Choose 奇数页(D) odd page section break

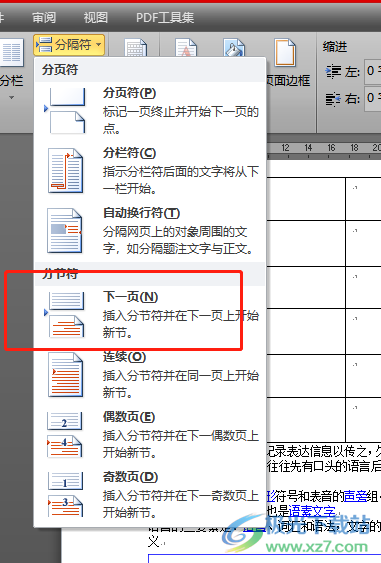point(150,495)
